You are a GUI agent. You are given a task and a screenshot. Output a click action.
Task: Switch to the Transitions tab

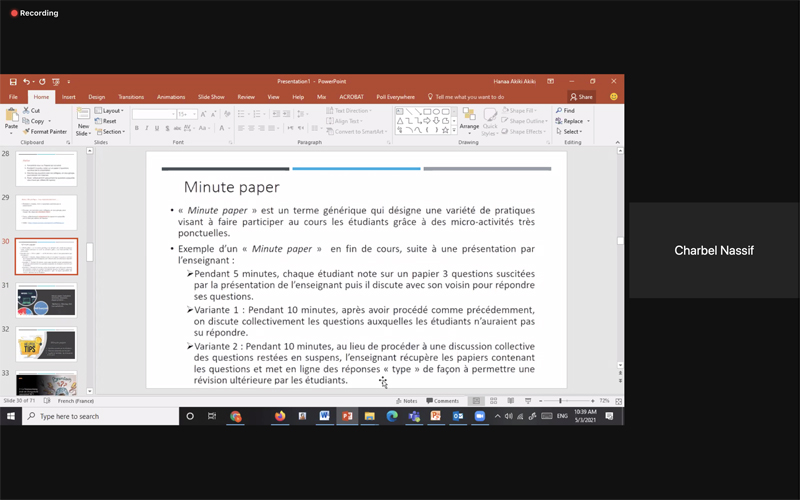coord(131,97)
